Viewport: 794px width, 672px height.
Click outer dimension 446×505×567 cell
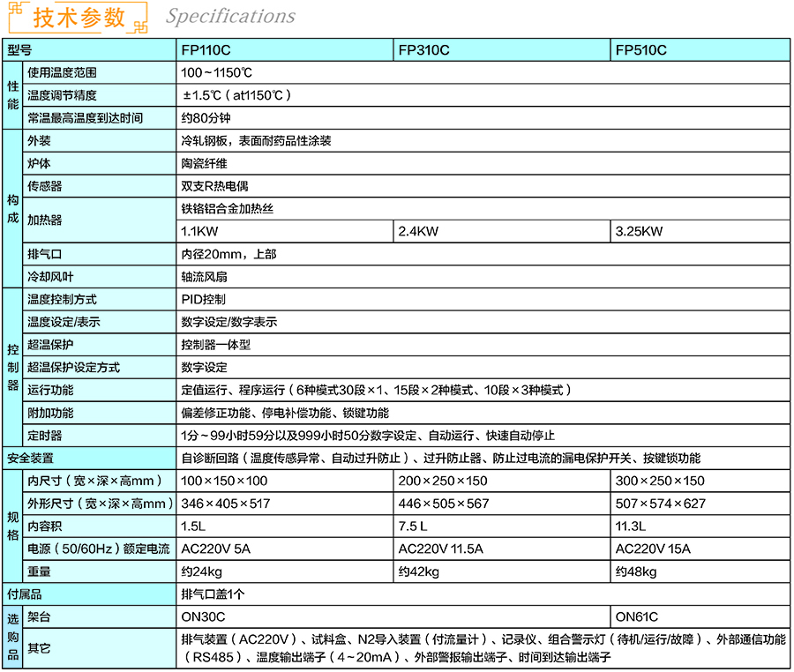(x=443, y=504)
